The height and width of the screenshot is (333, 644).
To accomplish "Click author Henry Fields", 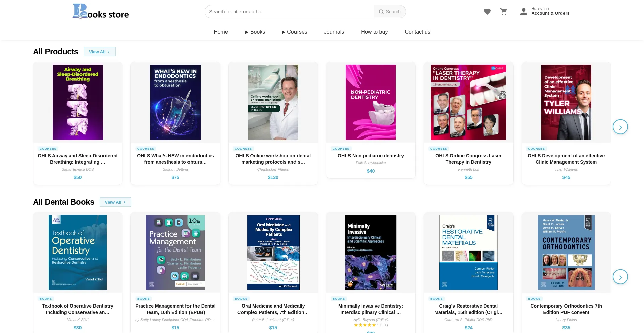I will (x=566, y=320).
